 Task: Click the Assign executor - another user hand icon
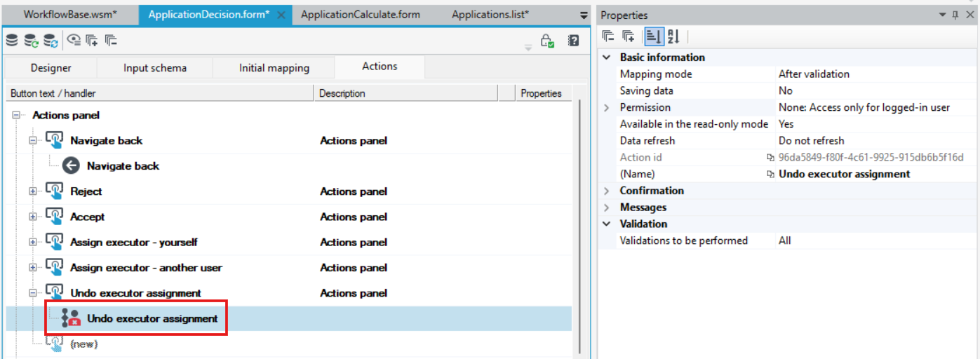[55, 267]
